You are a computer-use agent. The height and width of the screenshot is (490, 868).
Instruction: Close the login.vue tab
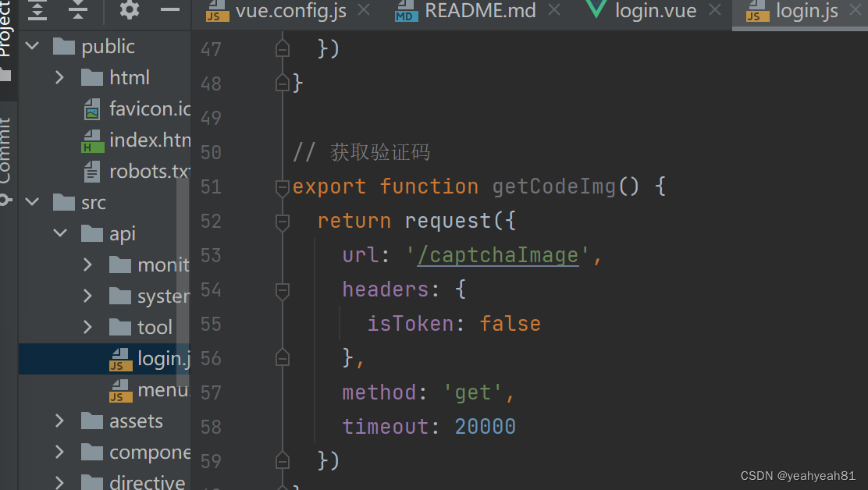(x=715, y=10)
